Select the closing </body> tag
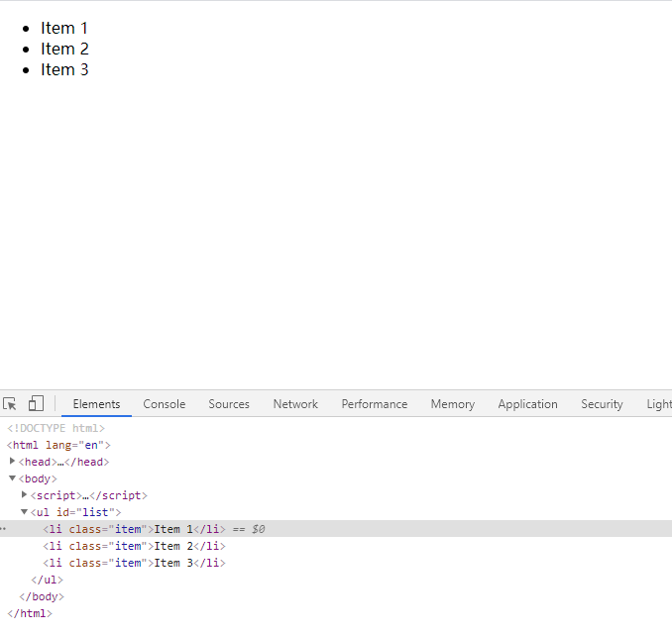672x636 pixels. pyautogui.click(x=42, y=596)
